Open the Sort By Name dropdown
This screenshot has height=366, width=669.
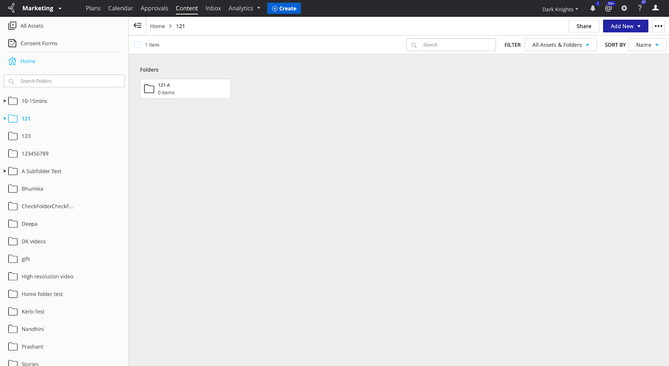coord(647,45)
